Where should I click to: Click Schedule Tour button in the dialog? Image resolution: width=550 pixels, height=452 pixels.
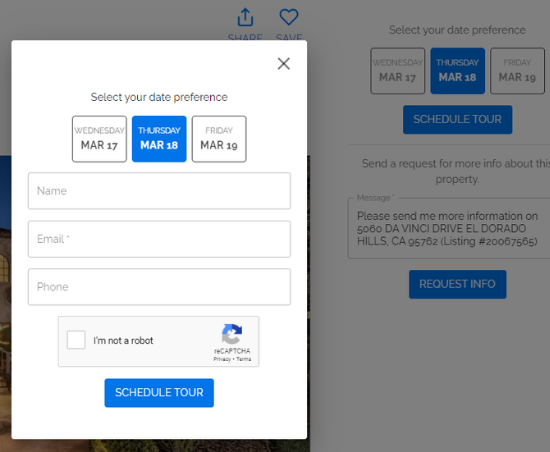(159, 393)
